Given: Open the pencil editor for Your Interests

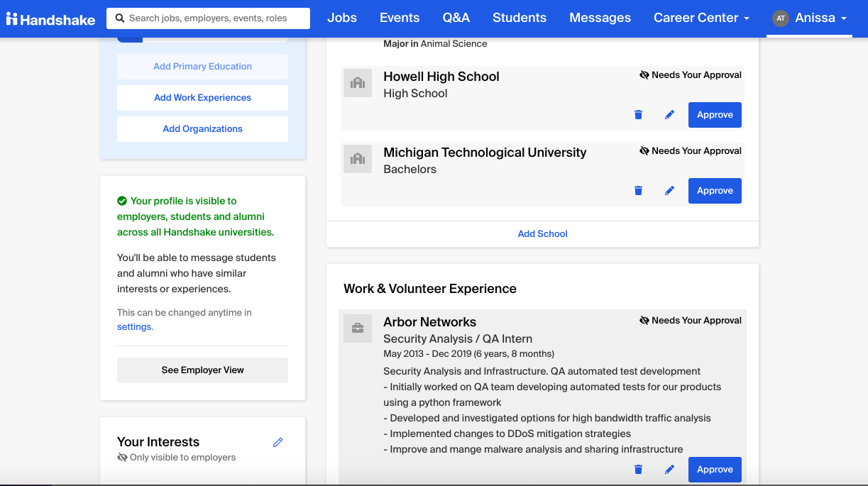Looking at the screenshot, I should pyautogui.click(x=278, y=442).
